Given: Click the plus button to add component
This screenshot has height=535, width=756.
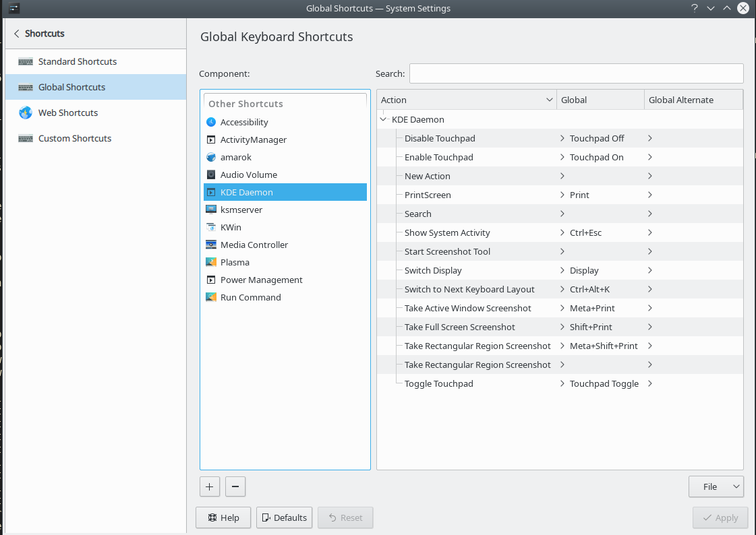Looking at the screenshot, I should point(209,486).
